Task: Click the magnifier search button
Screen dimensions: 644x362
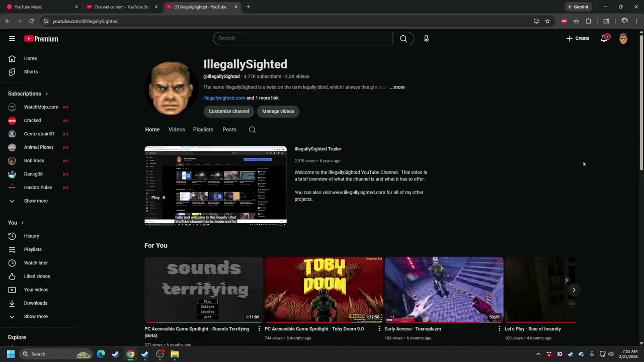Action: [404, 39]
